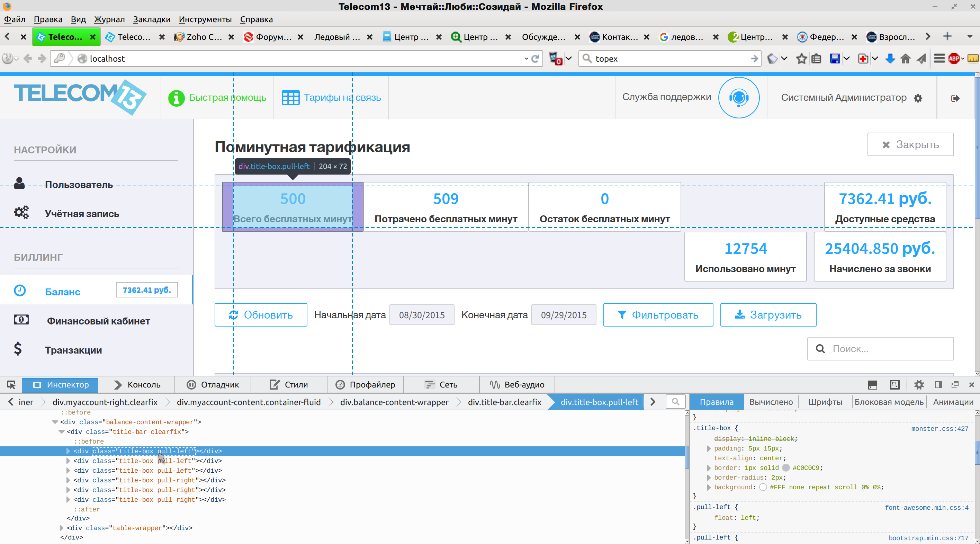Click the support headset icon
Image resolution: width=980 pixels, height=544 pixels.
(739, 98)
